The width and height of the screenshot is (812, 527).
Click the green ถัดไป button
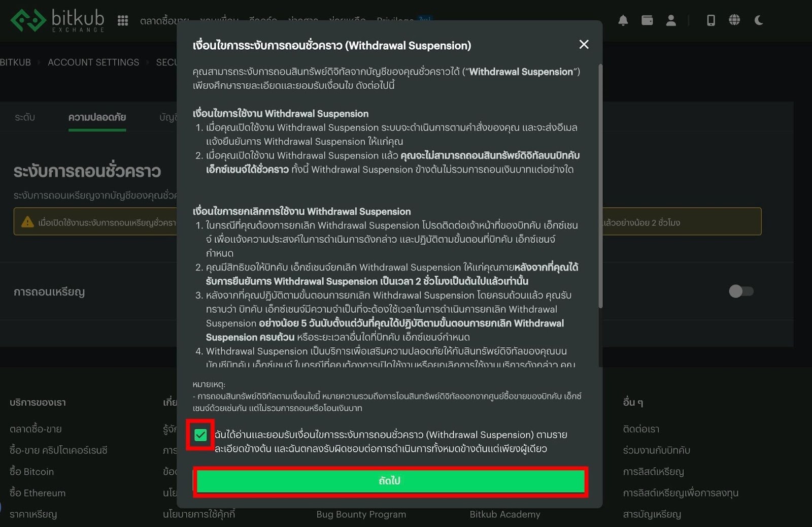click(390, 481)
